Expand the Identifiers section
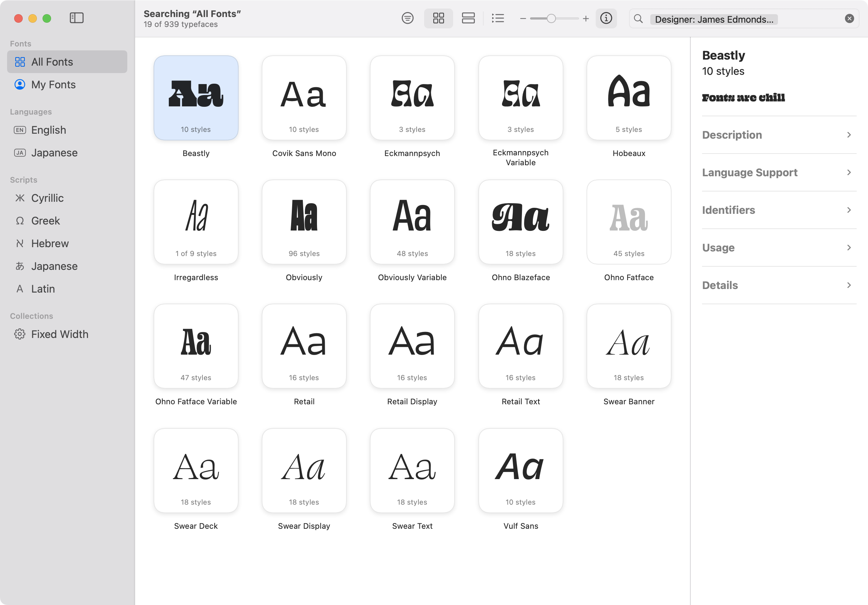Image resolution: width=868 pixels, height=605 pixels. [x=779, y=210]
